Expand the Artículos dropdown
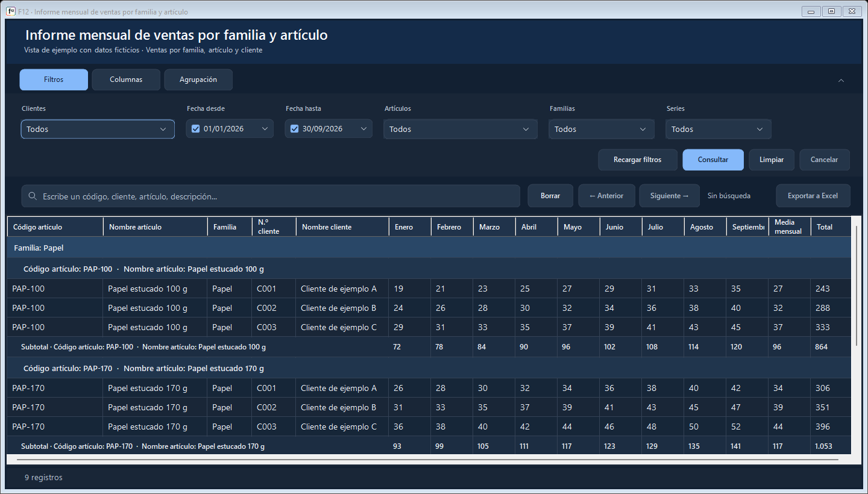Viewport: 868px width, 494px height. 461,129
